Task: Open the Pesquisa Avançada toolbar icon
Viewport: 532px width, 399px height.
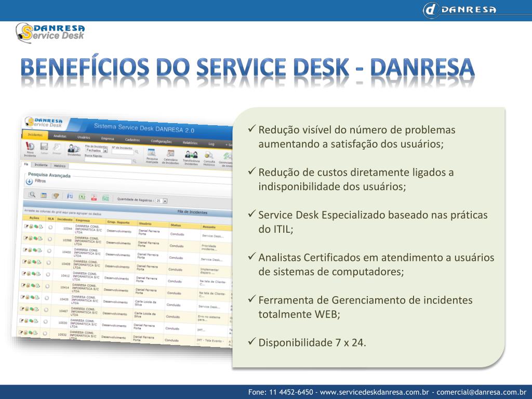Action: [152, 153]
